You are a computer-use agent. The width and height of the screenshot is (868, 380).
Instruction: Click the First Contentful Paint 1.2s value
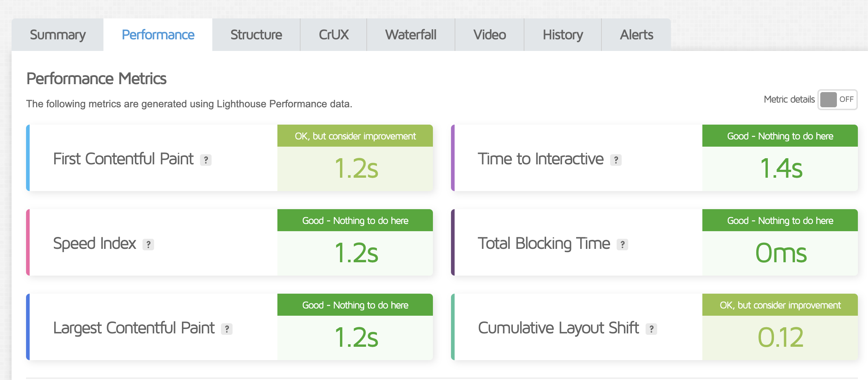[x=356, y=168]
